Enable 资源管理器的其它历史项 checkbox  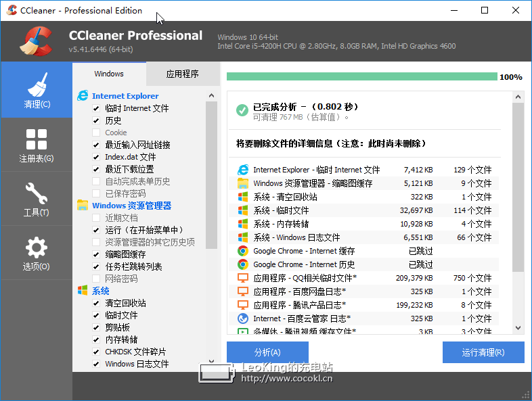point(96,242)
